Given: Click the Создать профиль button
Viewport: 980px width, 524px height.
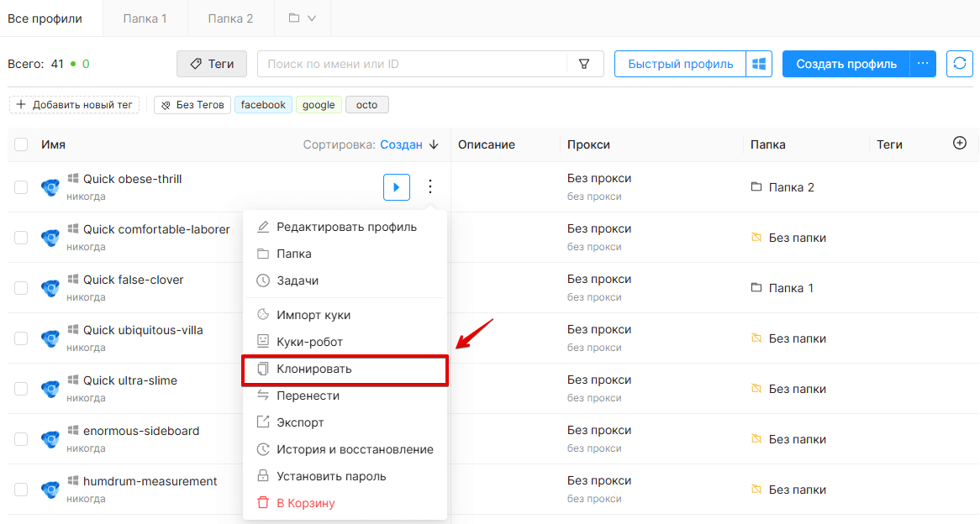Looking at the screenshot, I should 846,64.
